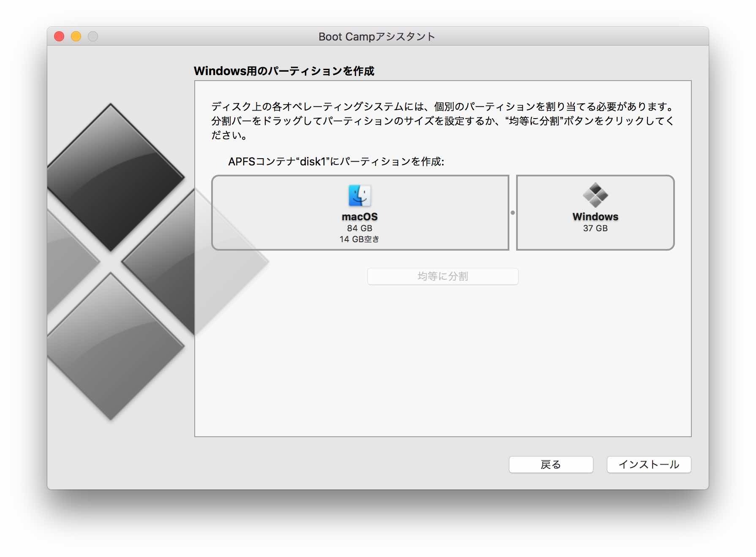Click the APFSコンテナ "disk1" label
Screen dimensions: 756x557
point(336,162)
